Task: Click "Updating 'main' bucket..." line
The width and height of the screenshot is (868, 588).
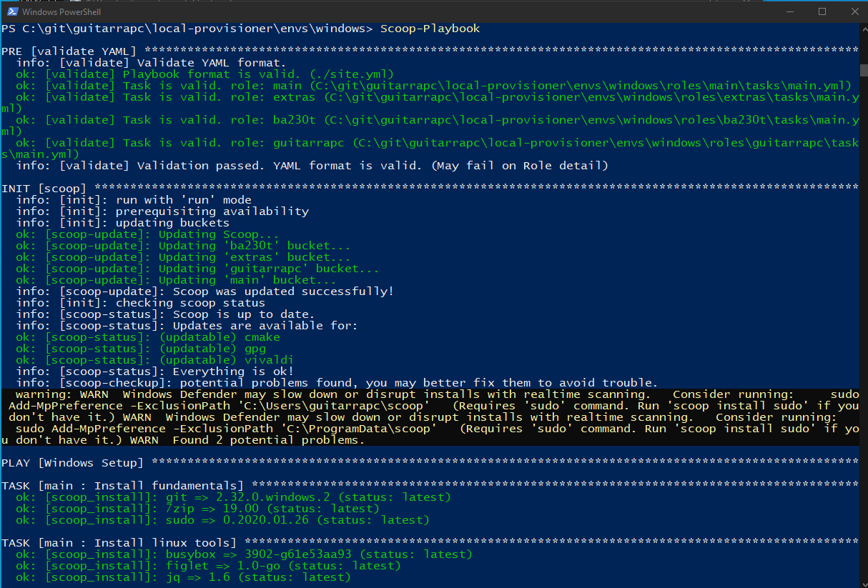Action: pos(176,280)
